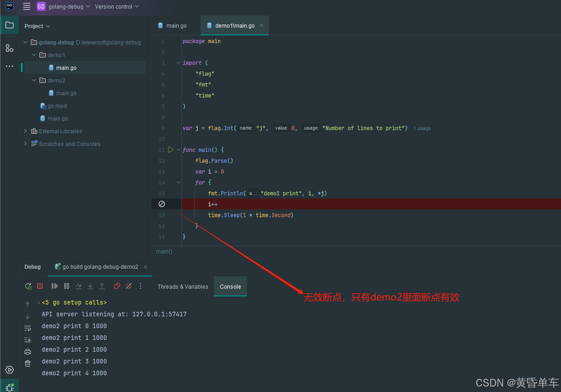Stop the running debug session
Screen dimensions: 561x392
(x=40, y=286)
